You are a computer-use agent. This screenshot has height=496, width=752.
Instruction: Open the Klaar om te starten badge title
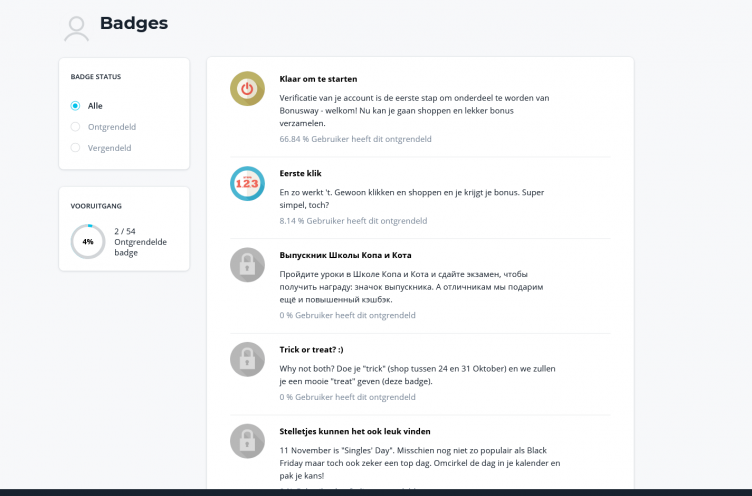[318, 79]
